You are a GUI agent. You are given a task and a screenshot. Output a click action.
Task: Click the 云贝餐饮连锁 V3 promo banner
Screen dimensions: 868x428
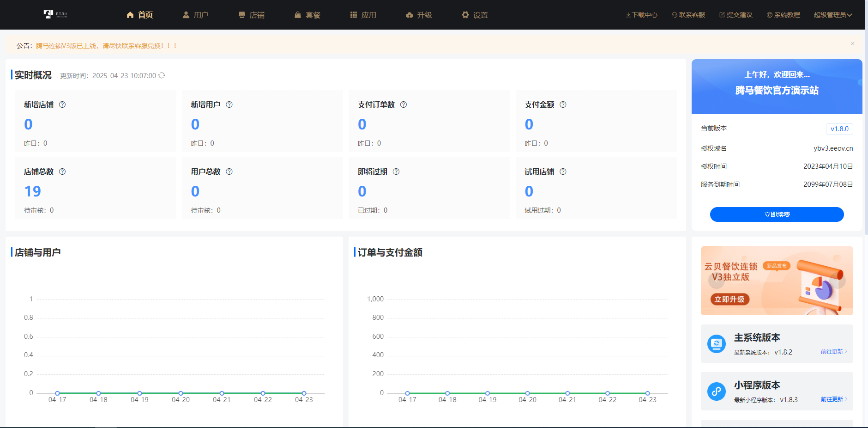[x=777, y=281]
